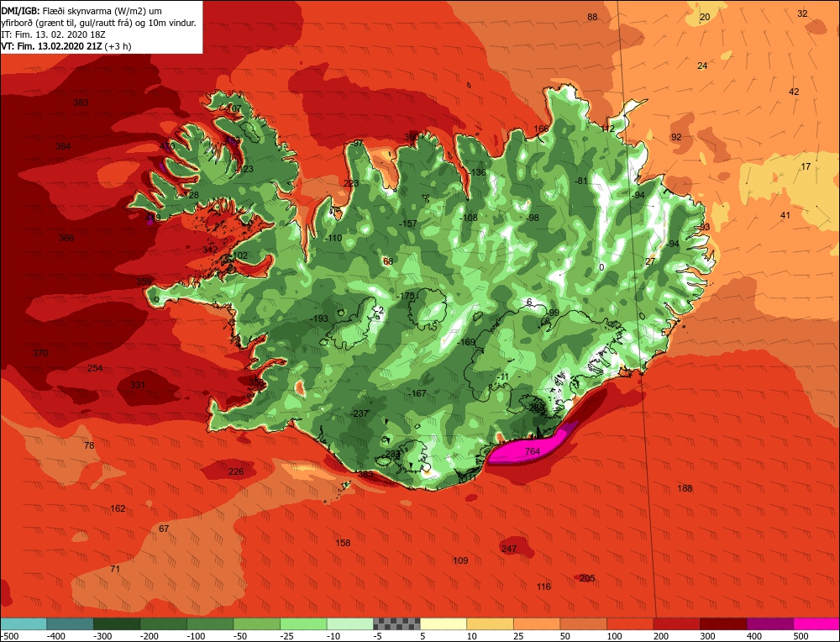
Task: Select the 331 value in the dark red patch
Action: point(138,385)
